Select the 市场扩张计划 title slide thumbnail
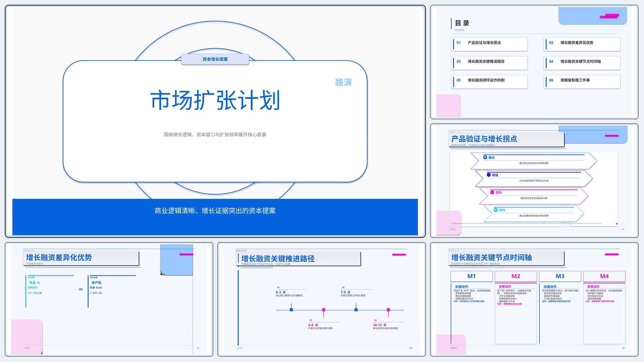The image size is (644, 362). [x=215, y=121]
